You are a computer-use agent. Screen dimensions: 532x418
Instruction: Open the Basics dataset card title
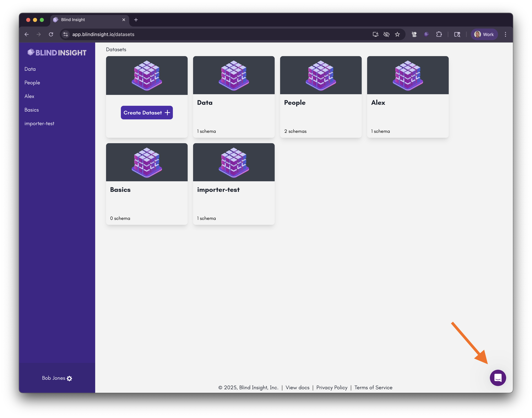point(120,190)
